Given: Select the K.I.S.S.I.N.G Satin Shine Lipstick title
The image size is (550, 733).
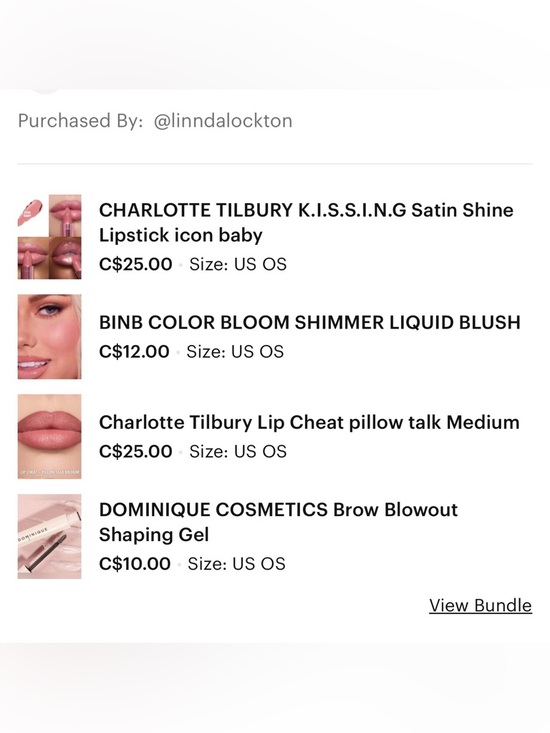Looking at the screenshot, I should click(306, 223).
